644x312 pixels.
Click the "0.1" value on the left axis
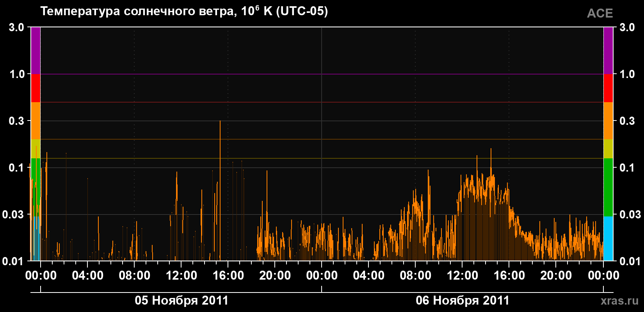point(16,168)
